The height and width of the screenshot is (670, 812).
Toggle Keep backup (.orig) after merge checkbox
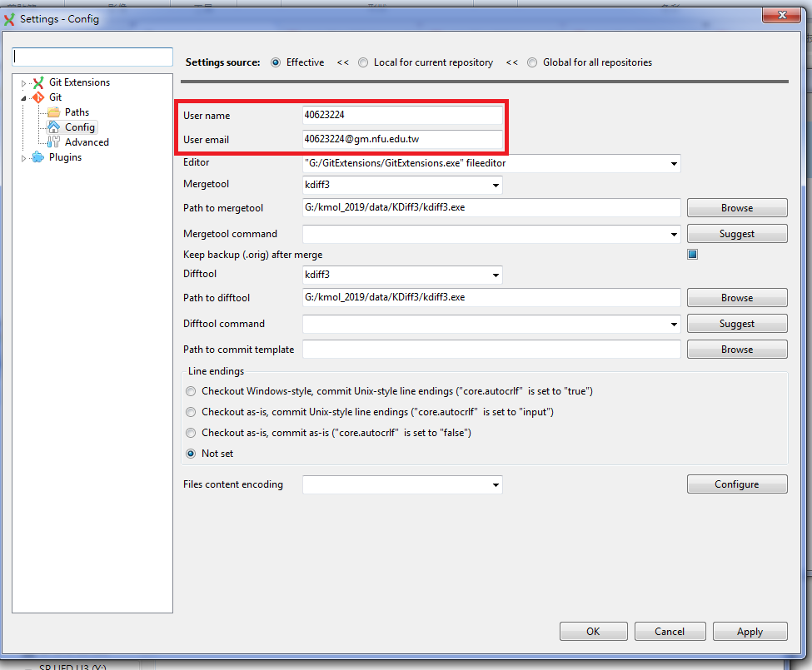point(692,255)
